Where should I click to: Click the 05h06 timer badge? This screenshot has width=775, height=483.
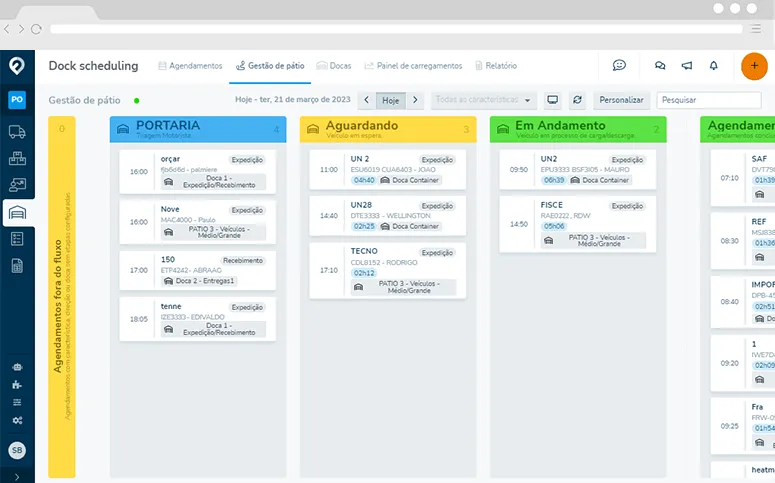coord(554,226)
